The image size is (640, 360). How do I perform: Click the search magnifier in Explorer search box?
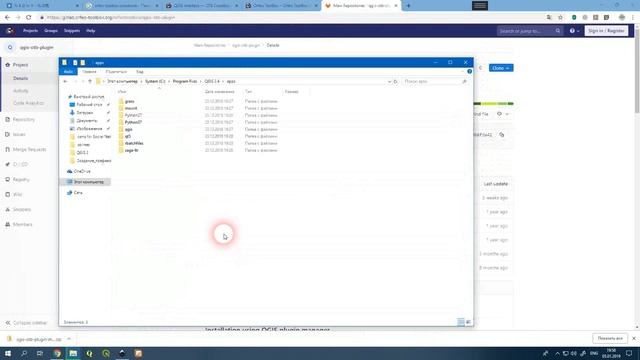[464, 82]
